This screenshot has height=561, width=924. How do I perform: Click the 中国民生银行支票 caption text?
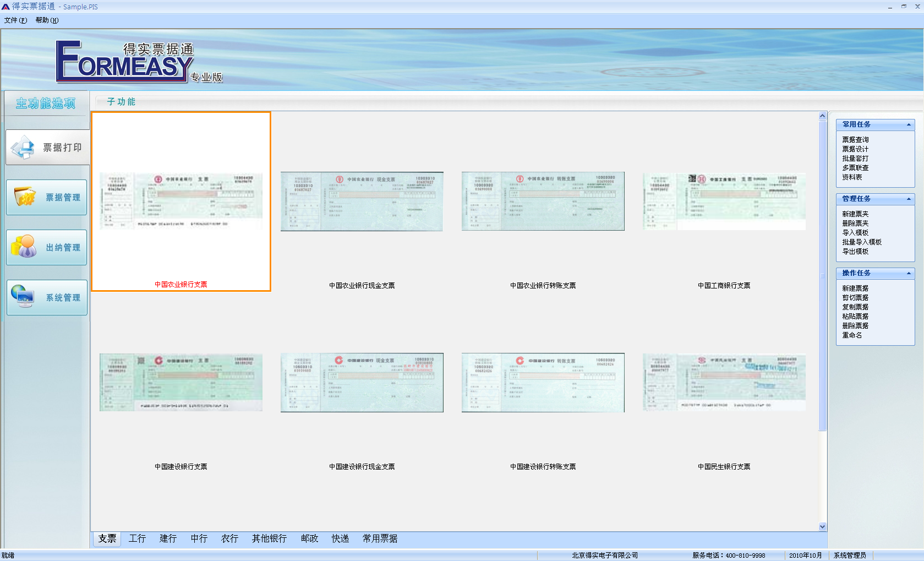click(x=724, y=467)
